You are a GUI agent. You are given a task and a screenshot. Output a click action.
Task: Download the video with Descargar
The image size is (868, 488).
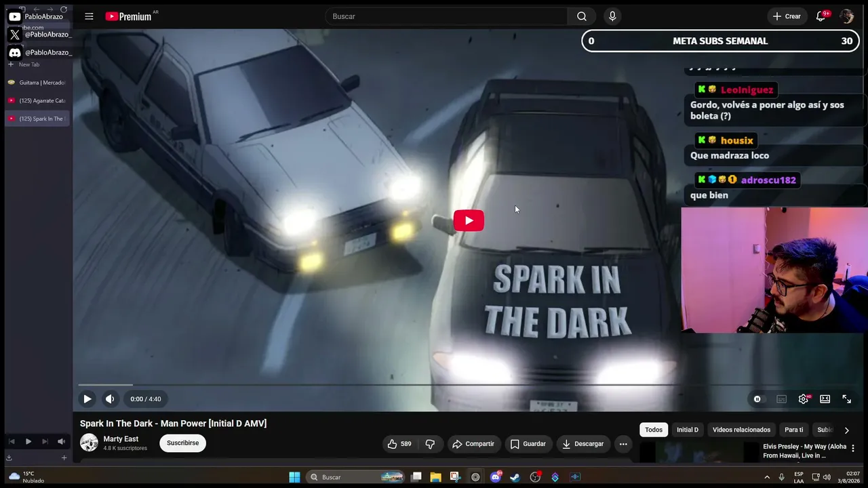pyautogui.click(x=583, y=444)
